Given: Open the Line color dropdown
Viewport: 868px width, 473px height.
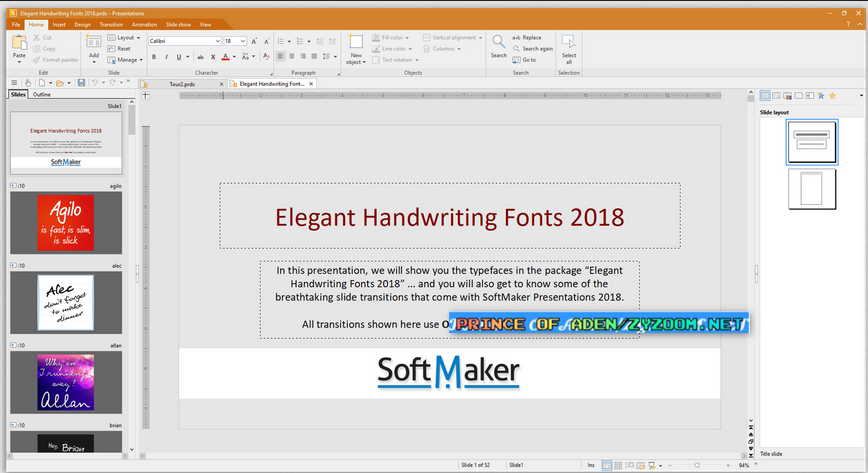Looking at the screenshot, I should click(x=392, y=49).
